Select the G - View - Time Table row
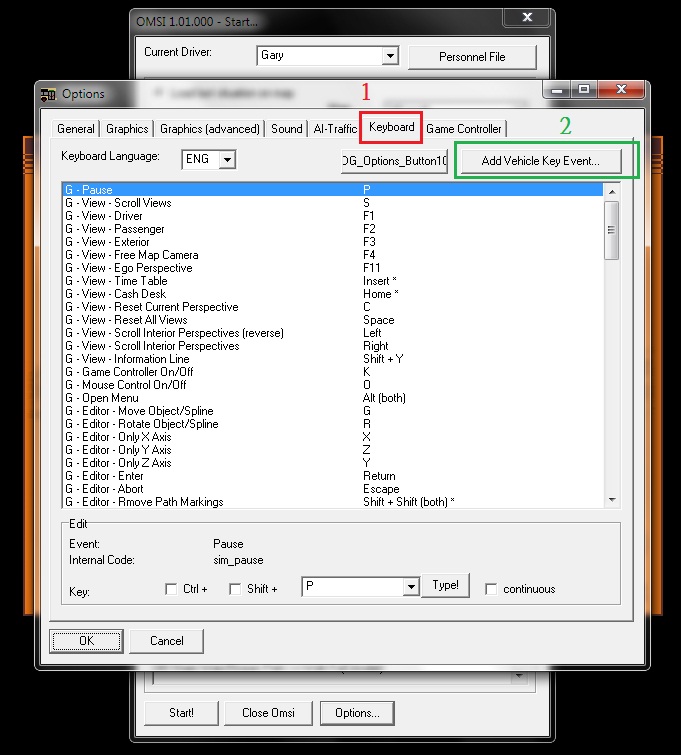The height and width of the screenshot is (755, 681). (x=333, y=281)
